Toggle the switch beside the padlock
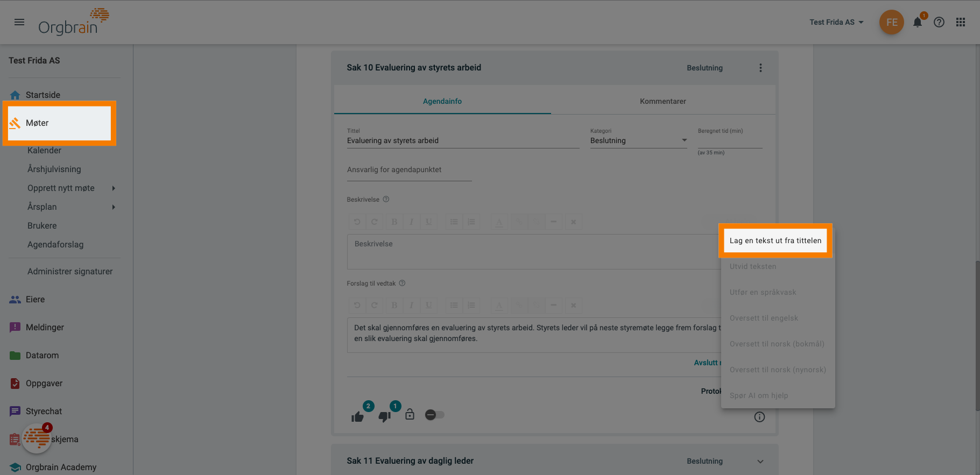This screenshot has height=475, width=980. tap(435, 415)
